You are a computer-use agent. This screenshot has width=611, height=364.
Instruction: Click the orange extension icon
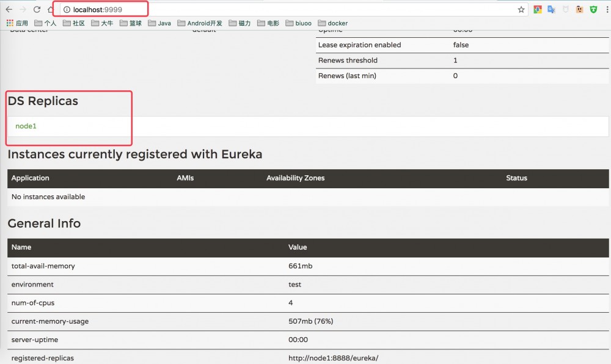(579, 10)
